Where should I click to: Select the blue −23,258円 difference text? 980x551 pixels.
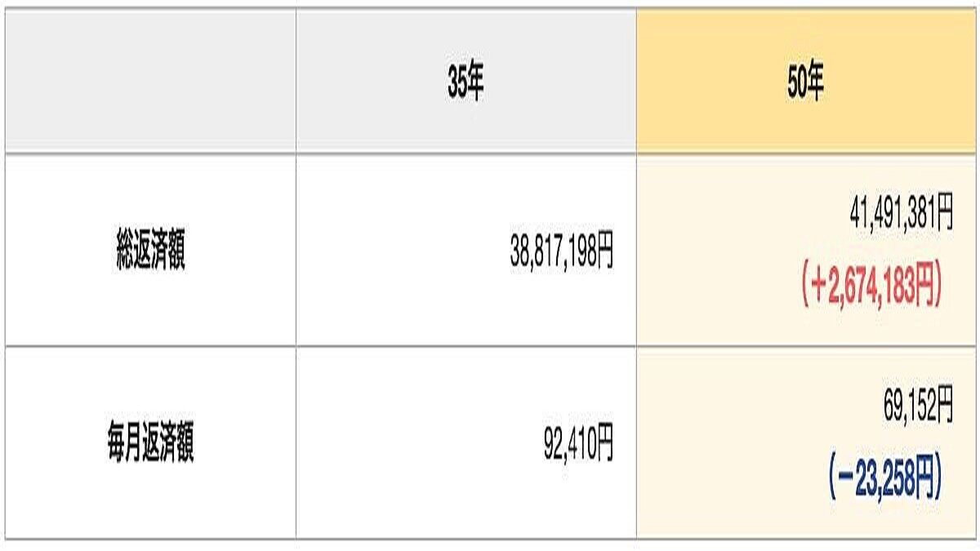[885, 480]
